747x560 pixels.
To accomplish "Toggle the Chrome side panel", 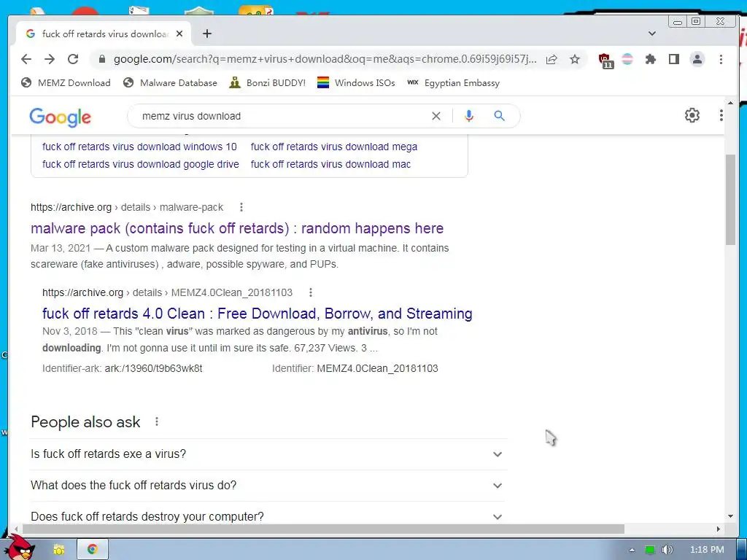I will point(673,59).
